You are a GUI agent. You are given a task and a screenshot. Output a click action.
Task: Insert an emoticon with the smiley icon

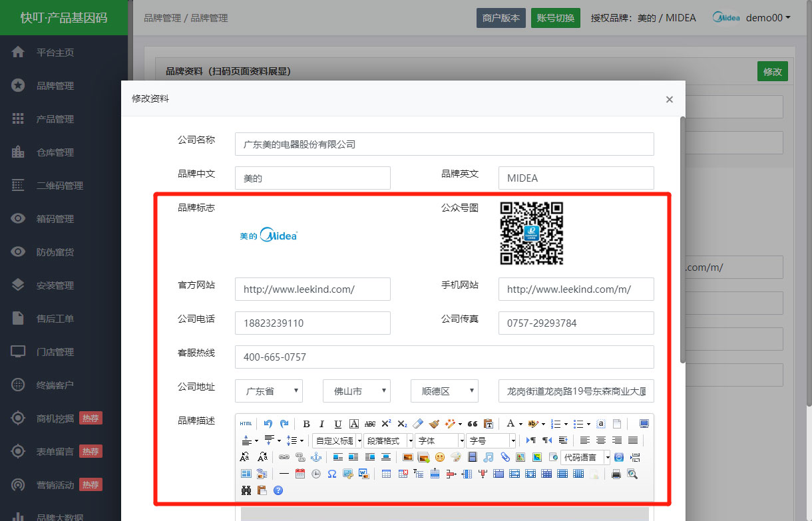coord(440,457)
